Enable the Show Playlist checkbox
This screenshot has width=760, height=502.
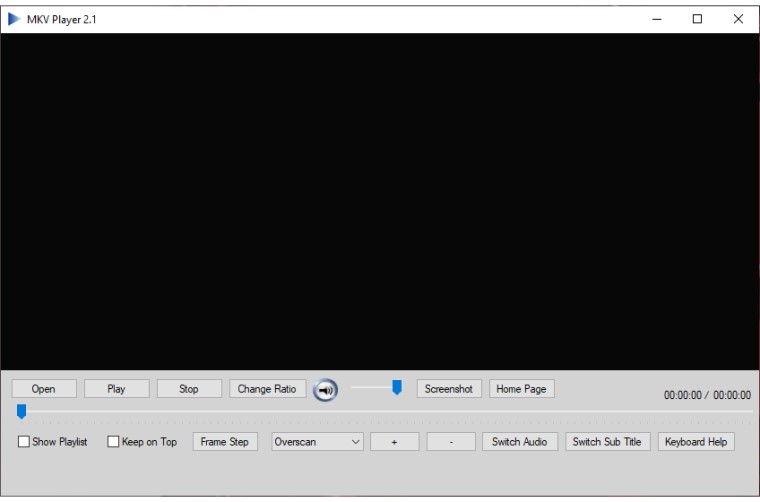(x=24, y=441)
